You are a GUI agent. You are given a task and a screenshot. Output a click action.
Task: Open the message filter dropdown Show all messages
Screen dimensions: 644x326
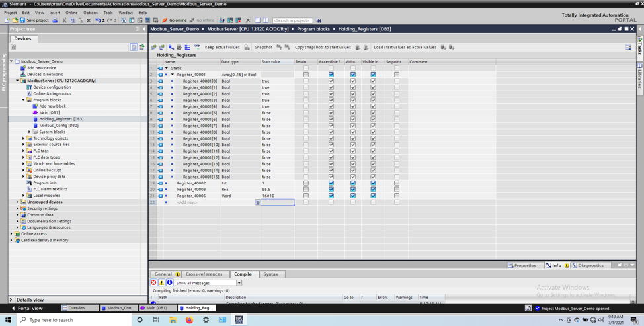[239, 283]
